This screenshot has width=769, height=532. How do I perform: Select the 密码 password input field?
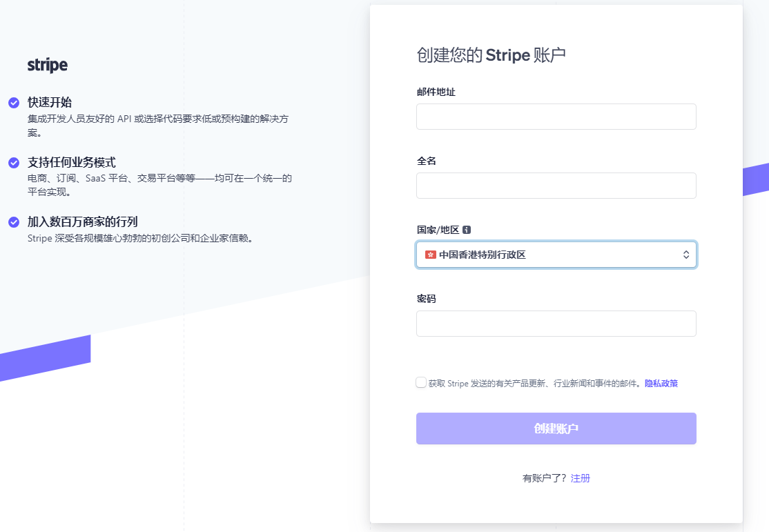(556, 324)
